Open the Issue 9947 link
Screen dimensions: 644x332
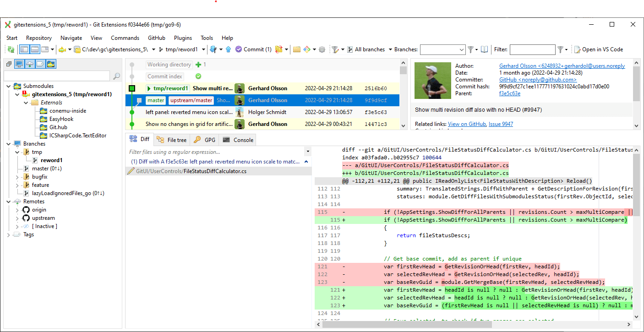[501, 124]
